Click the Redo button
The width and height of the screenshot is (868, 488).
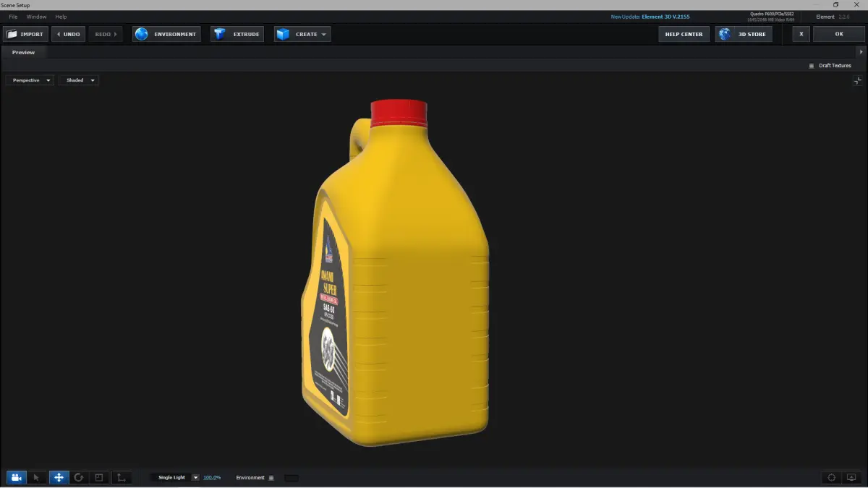(x=106, y=34)
